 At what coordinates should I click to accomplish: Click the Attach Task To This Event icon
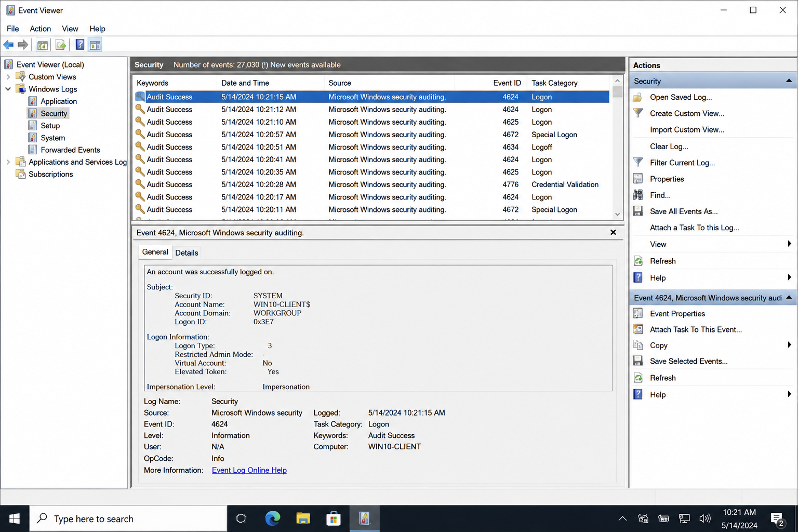[638, 329]
